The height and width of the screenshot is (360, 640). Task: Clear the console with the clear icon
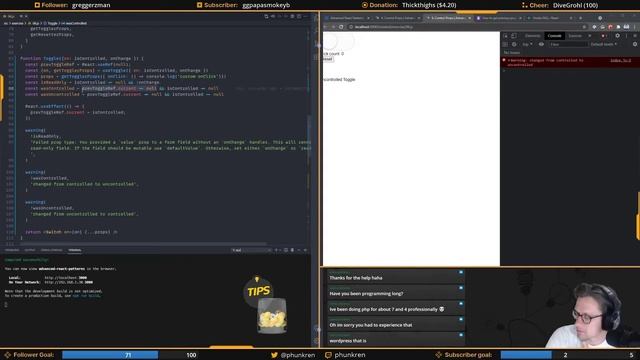[x=514, y=44]
